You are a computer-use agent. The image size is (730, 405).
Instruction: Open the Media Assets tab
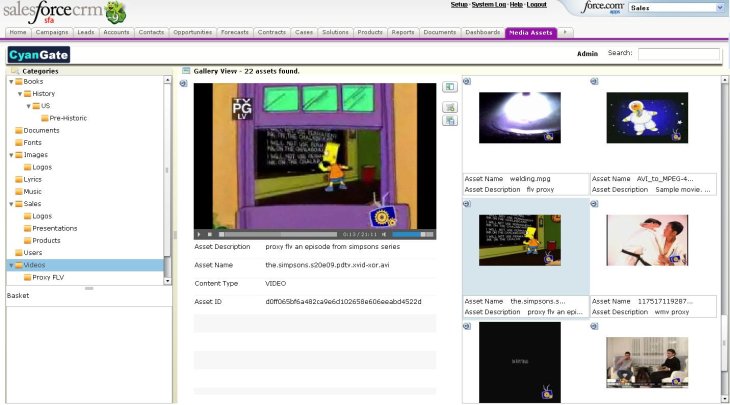pyautogui.click(x=531, y=33)
